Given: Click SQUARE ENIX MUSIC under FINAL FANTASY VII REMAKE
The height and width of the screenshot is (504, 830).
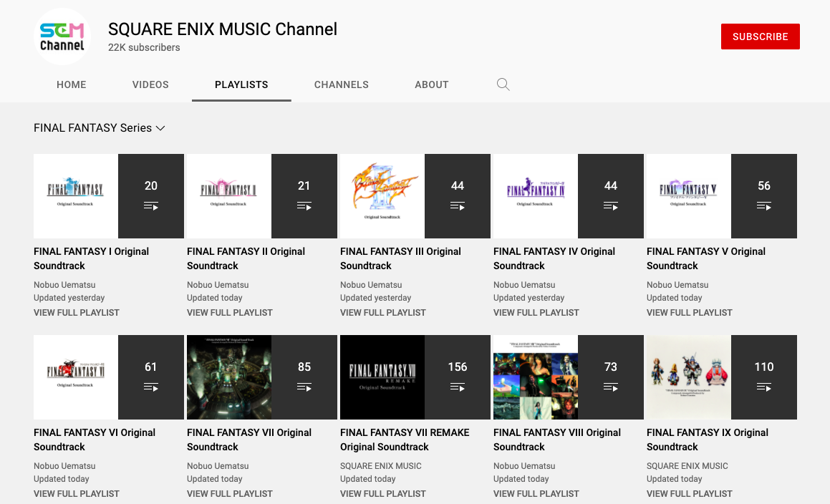Looking at the screenshot, I should pos(380,466).
